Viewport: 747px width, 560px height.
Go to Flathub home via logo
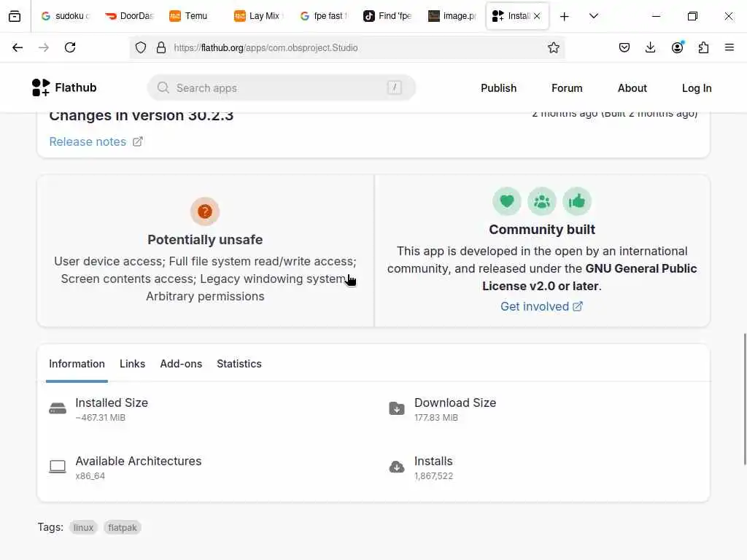pos(64,87)
